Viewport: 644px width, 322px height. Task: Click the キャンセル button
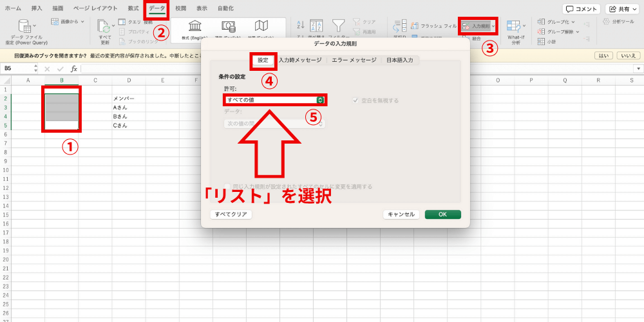[402, 214]
